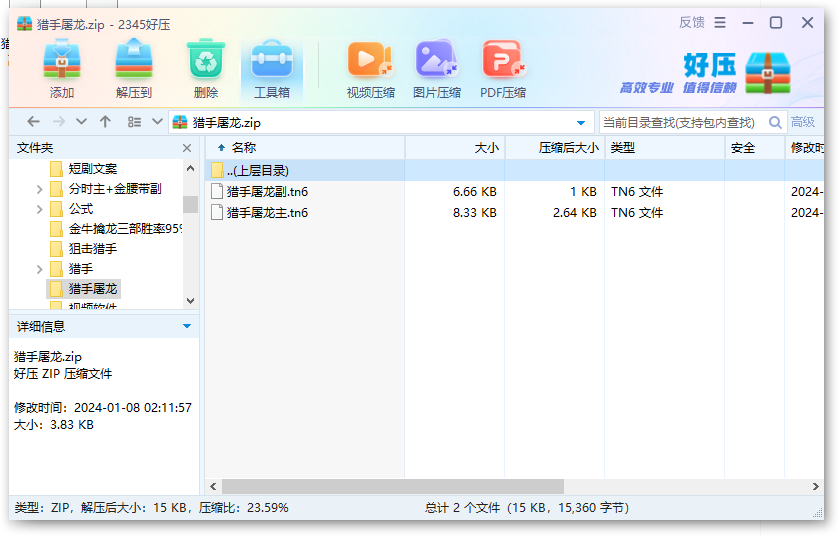
Task: Open the ..(上层目录) parent row
Action: pyautogui.click(x=514, y=171)
